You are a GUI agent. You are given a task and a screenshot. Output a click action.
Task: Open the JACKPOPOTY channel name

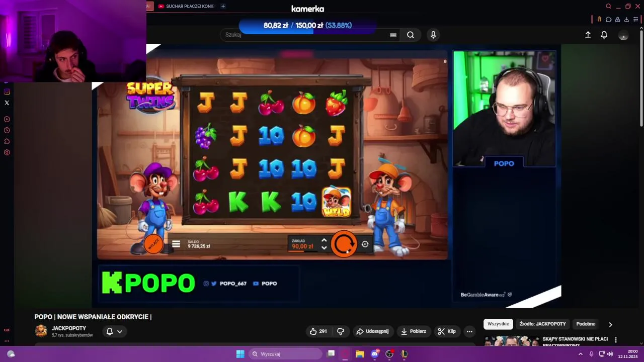69,328
